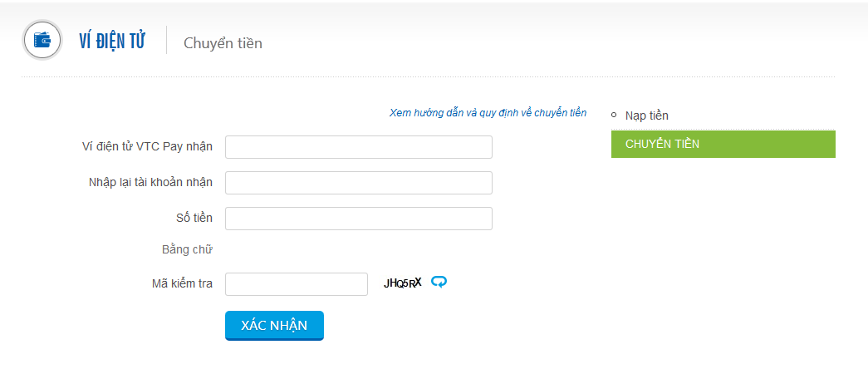Refresh the captcha code

click(x=439, y=283)
